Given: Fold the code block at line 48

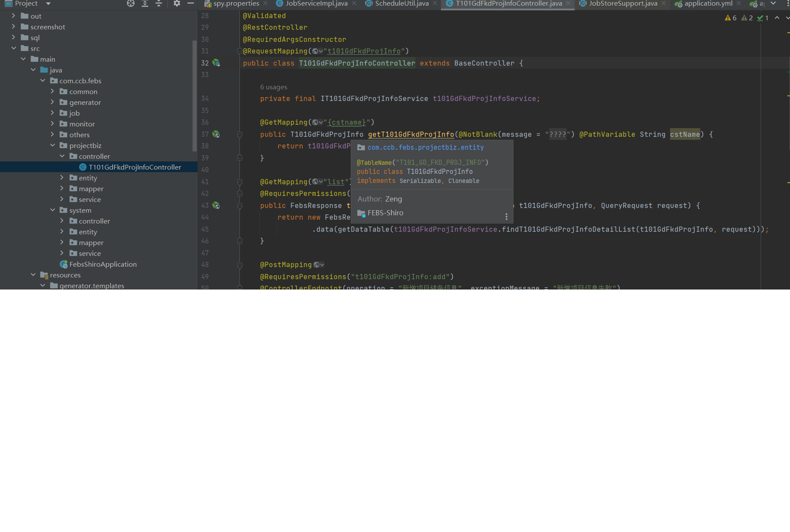Looking at the screenshot, I should pos(240,265).
